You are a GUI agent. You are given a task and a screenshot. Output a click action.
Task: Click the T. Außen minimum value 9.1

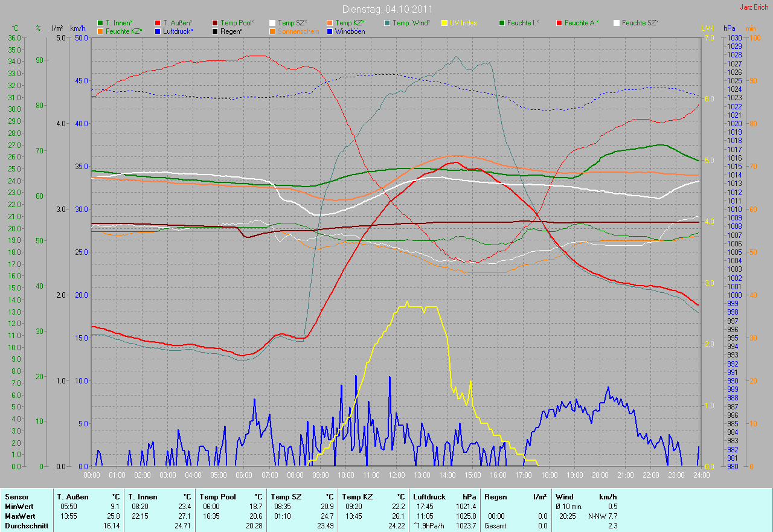(x=115, y=507)
